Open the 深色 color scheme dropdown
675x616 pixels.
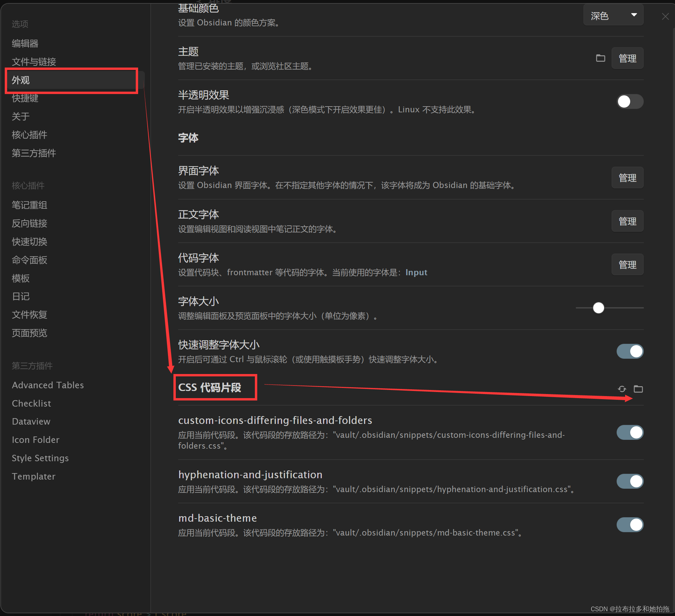[x=613, y=15]
